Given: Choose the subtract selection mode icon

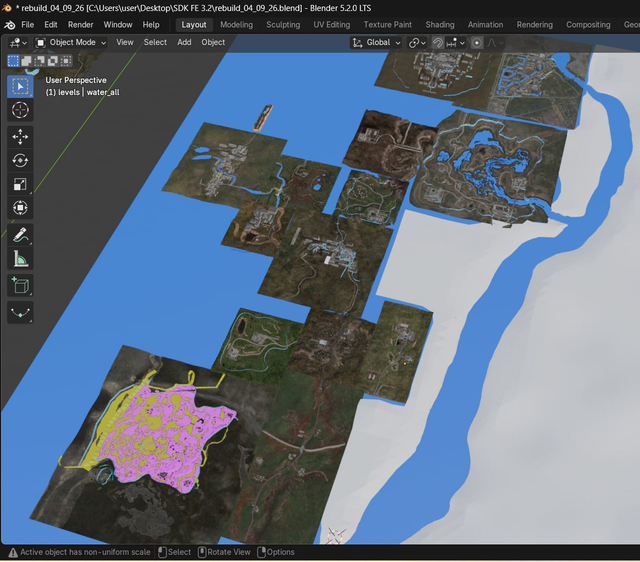Looking at the screenshot, I should pos(40,61).
